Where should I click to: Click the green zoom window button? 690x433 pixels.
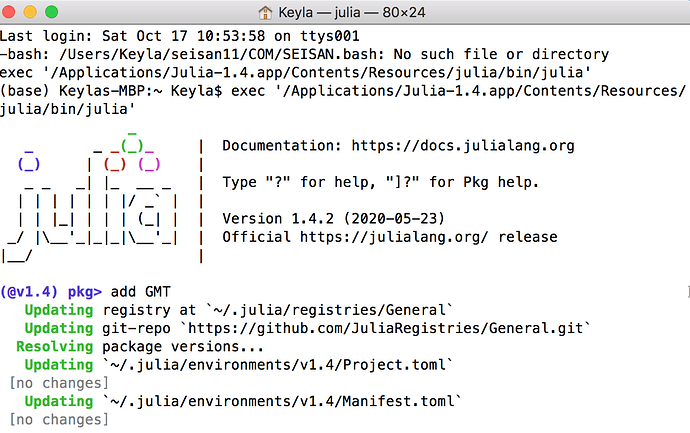pyautogui.click(x=51, y=12)
